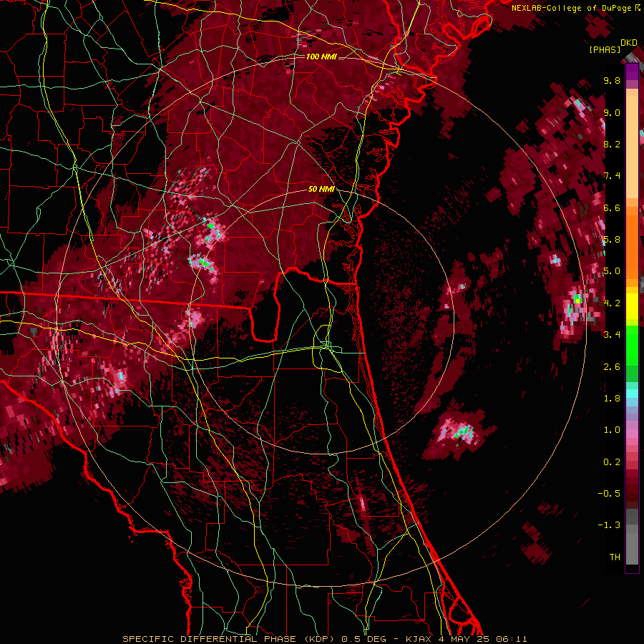The width and height of the screenshot is (644, 644).
Task: Select the 50 NMI range ring label
Action: click(321, 189)
